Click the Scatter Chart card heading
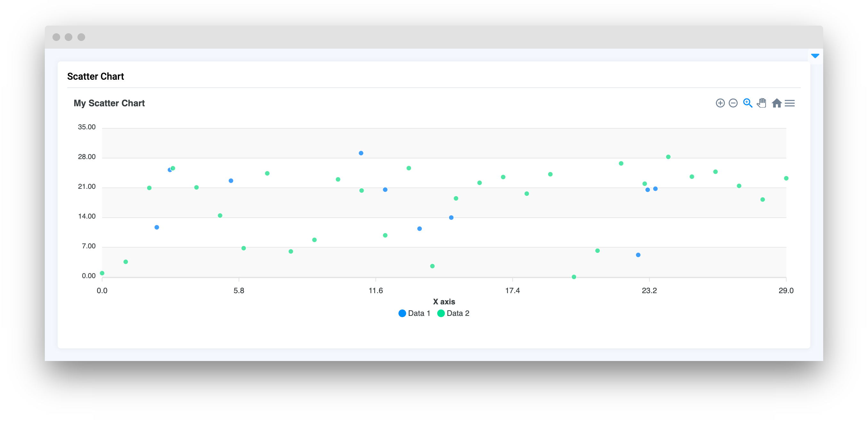Screen dimensions: 868x425 (95, 76)
